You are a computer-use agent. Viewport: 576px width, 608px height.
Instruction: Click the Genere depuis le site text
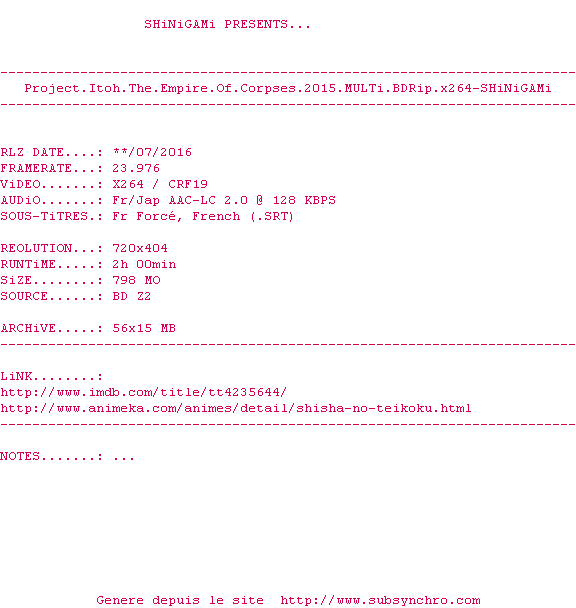pos(180,600)
